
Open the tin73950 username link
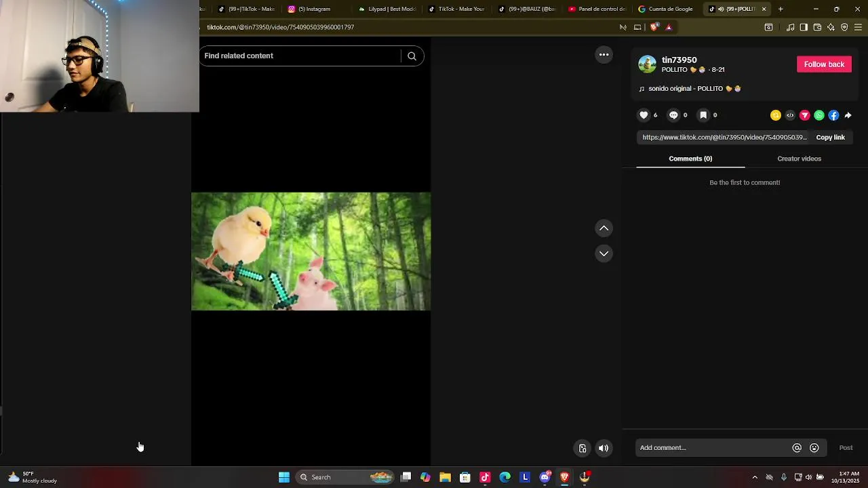[679, 60]
